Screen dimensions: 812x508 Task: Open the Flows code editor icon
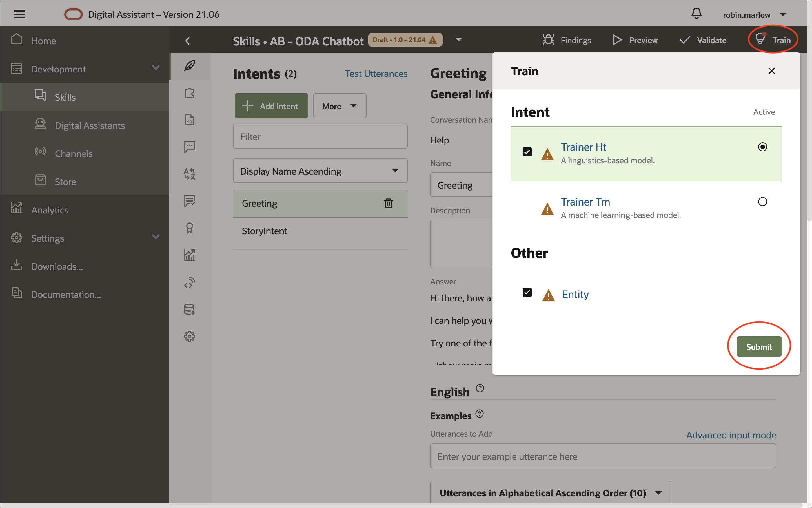190,120
